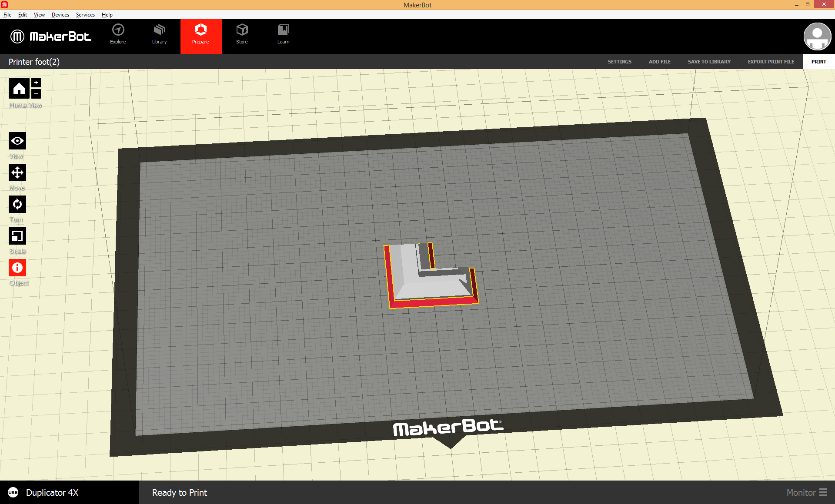The height and width of the screenshot is (504, 835).
Task: Click EXPORT PRINT FILE
Action: click(771, 62)
